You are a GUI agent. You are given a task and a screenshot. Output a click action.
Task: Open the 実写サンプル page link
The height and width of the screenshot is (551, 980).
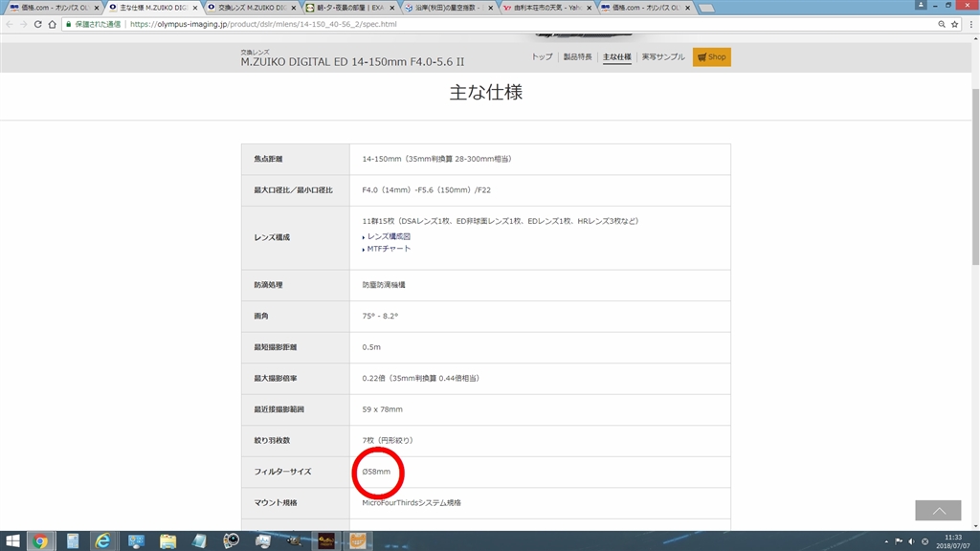point(663,56)
